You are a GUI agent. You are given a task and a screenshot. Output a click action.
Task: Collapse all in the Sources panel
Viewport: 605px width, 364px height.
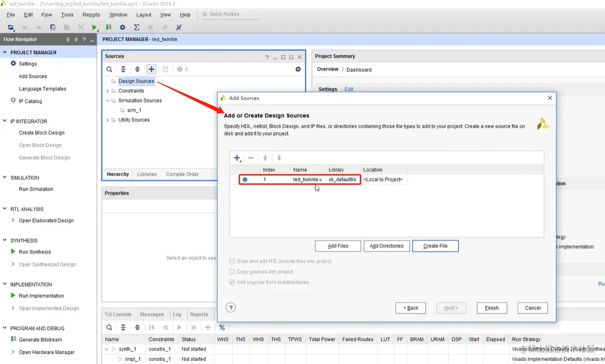(x=123, y=69)
